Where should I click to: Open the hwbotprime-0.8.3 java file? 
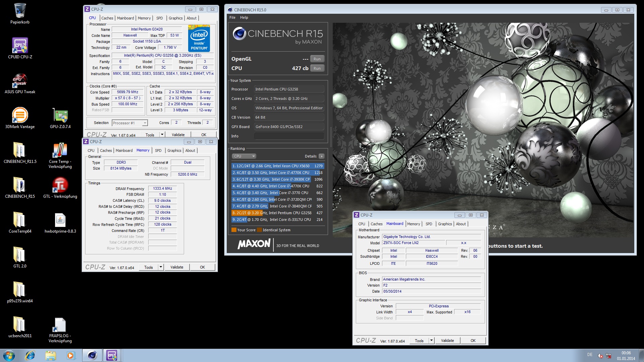60,223
